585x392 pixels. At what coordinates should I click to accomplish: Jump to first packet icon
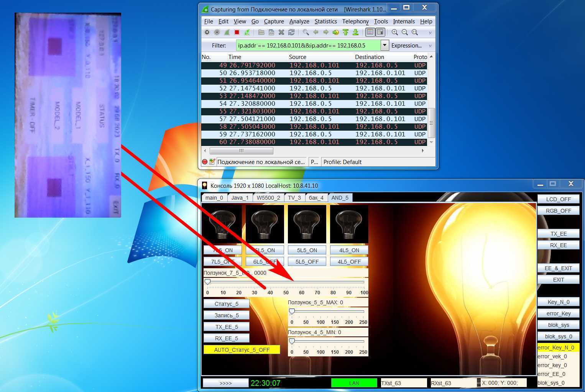[x=345, y=33]
